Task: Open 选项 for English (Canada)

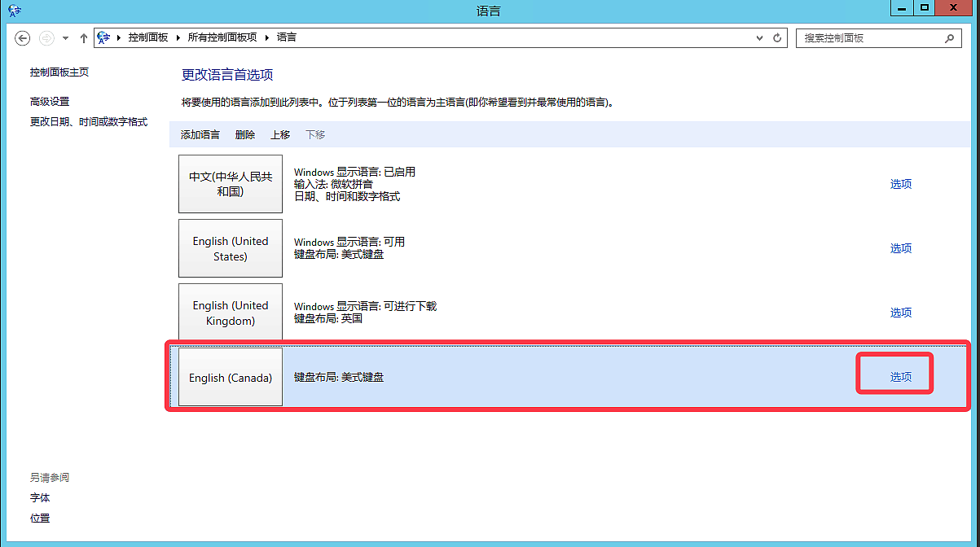Action: point(900,377)
